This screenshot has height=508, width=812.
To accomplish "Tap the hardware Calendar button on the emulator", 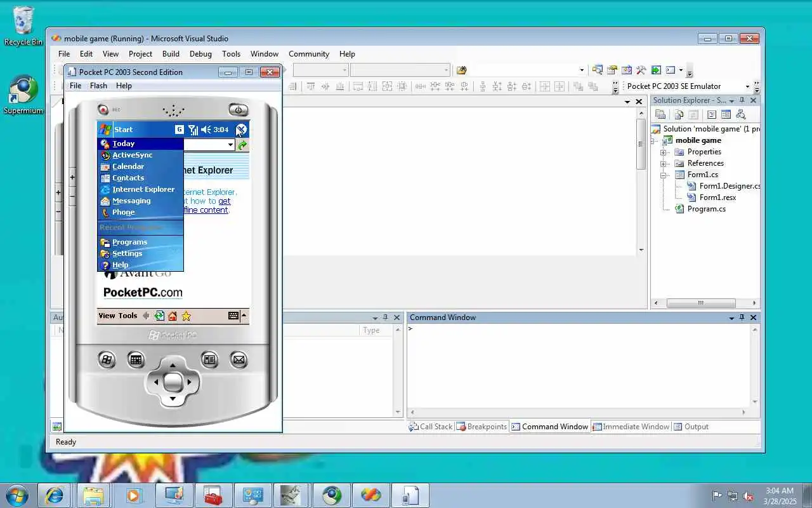I will [136, 360].
